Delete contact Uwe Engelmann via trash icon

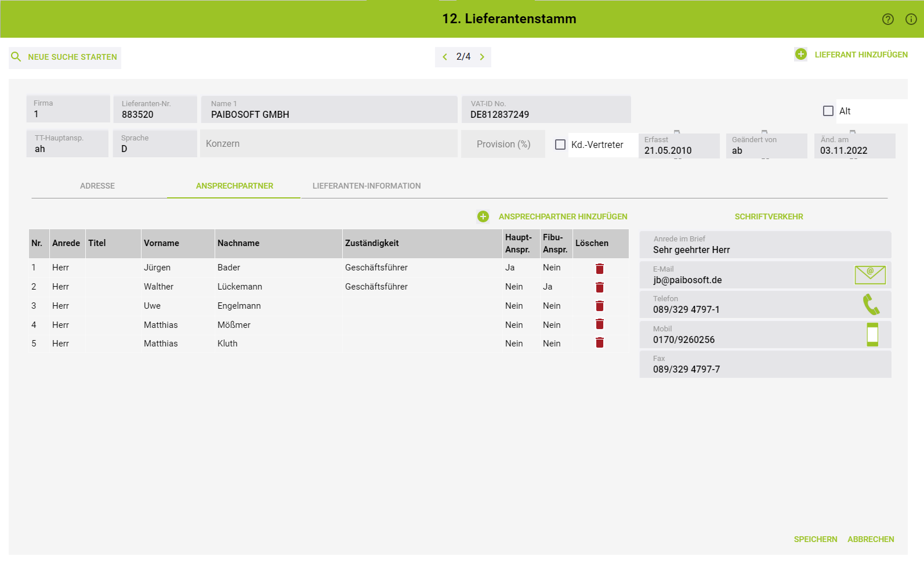tap(599, 306)
